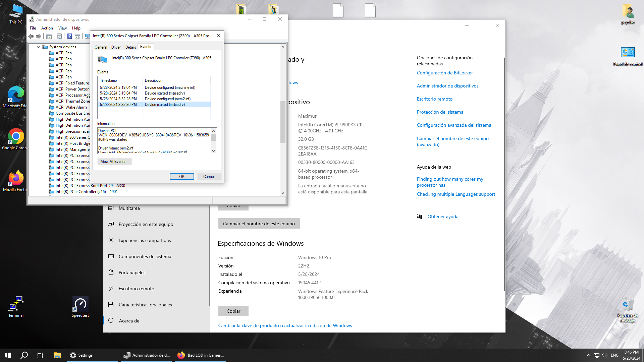Open the Configuración de BitLocker link
This screenshot has height=362, width=644.
[444, 73]
